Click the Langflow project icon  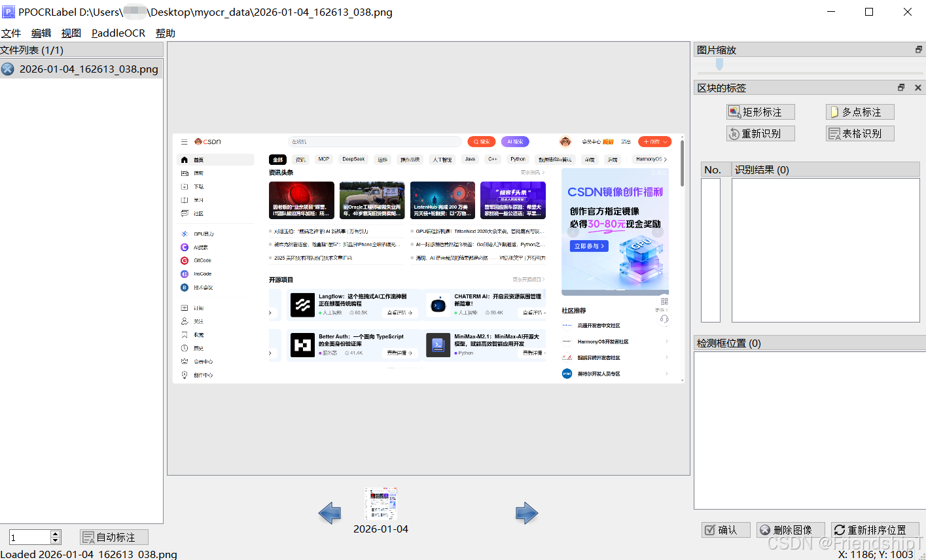tap(302, 305)
